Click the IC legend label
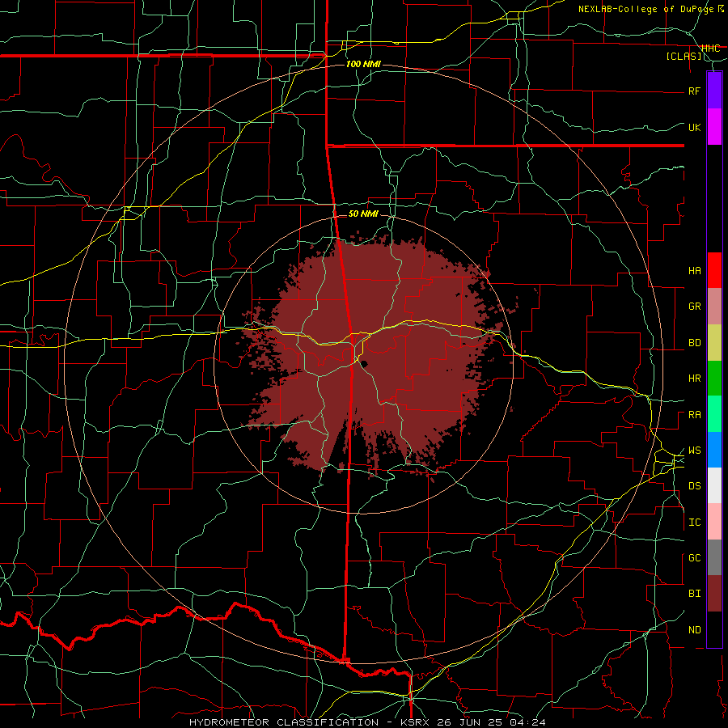 click(694, 523)
